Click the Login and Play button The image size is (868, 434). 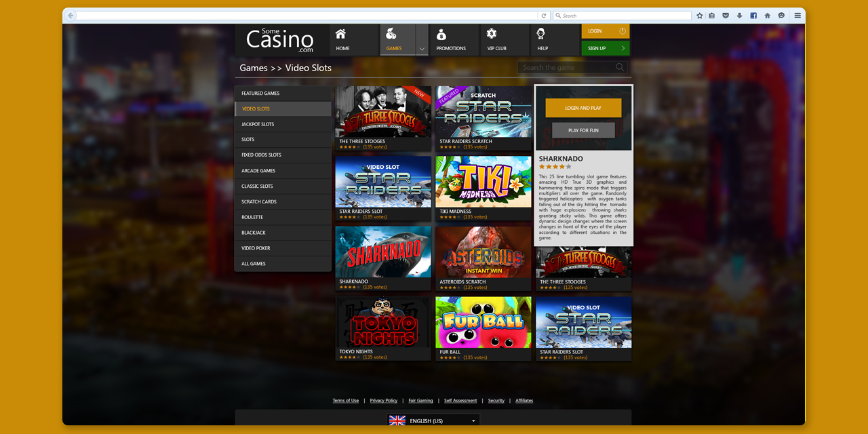point(583,108)
